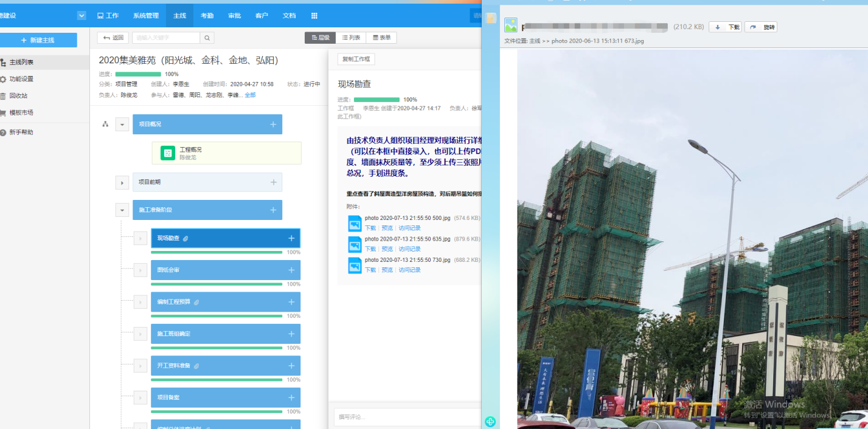Image resolution: width=868 pixels, height=429 pixels.
Task: Collapse the 项目概况 node
Action: click(x=122, y=125)
